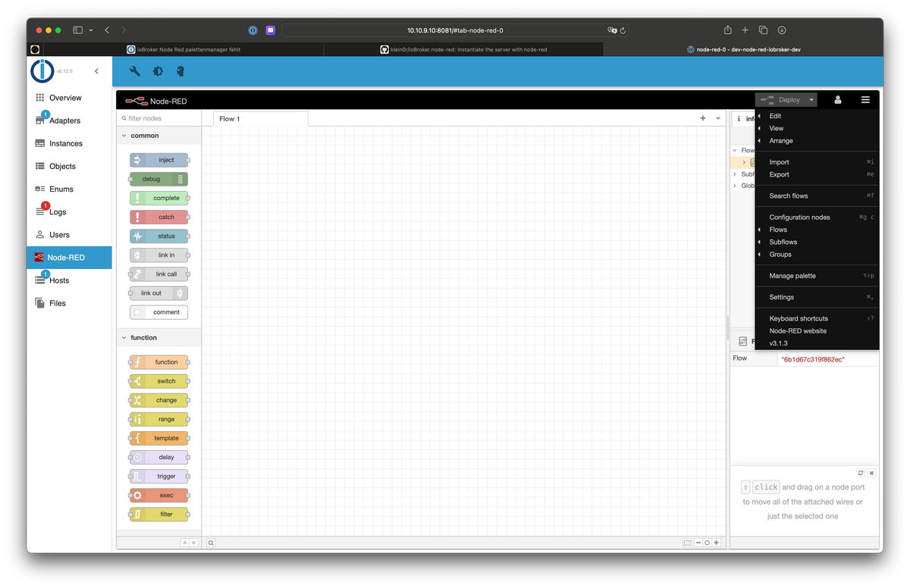Expand the Flows submenu
Image resolution: width=910 pixels, height=588 pixels.
pos(817,230)
